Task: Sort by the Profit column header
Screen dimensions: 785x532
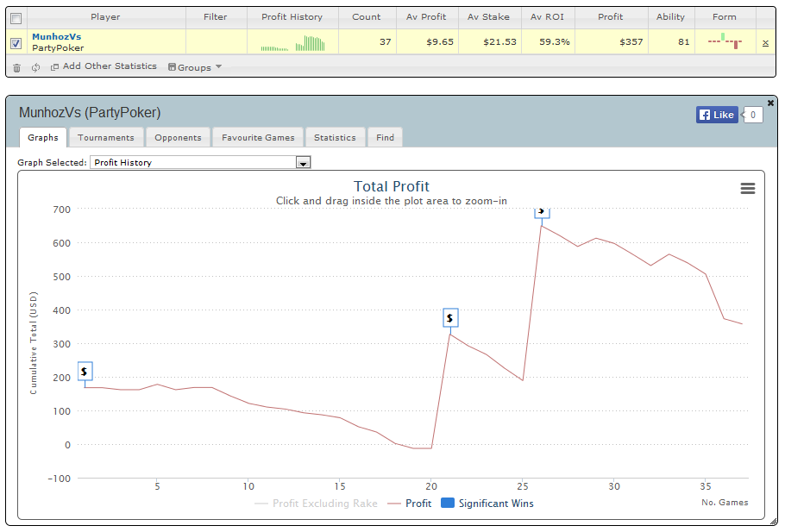Action: point(611,17)
